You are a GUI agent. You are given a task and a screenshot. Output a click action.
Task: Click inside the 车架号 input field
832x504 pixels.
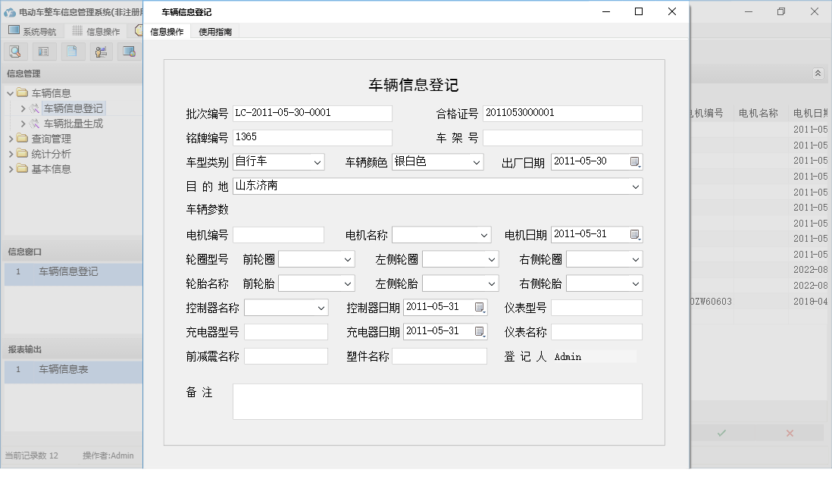[x=561, y=137]
